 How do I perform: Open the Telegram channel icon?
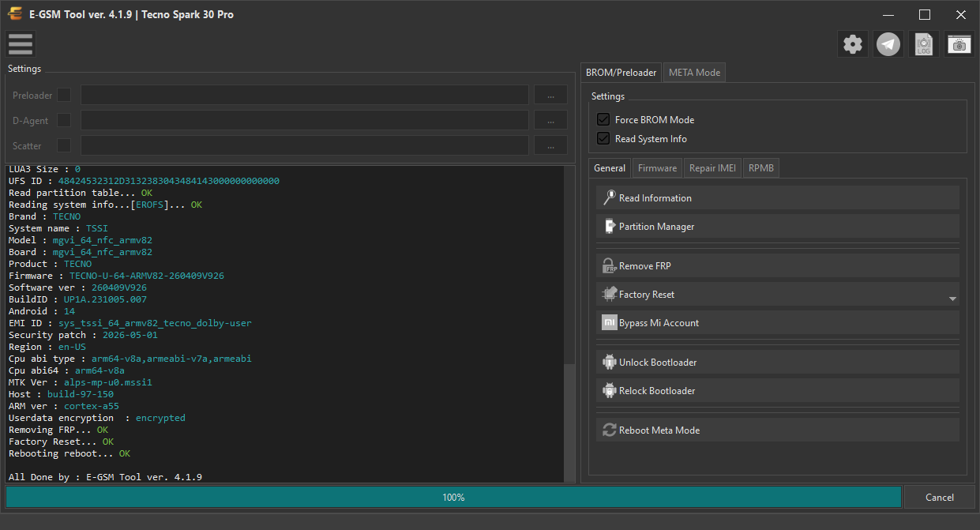(x=888, y=44)
